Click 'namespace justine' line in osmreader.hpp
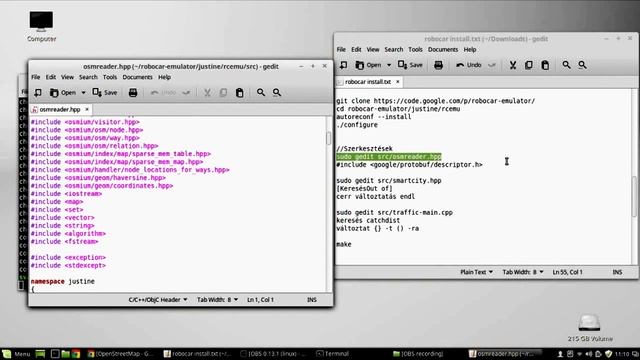 point(63,282)
